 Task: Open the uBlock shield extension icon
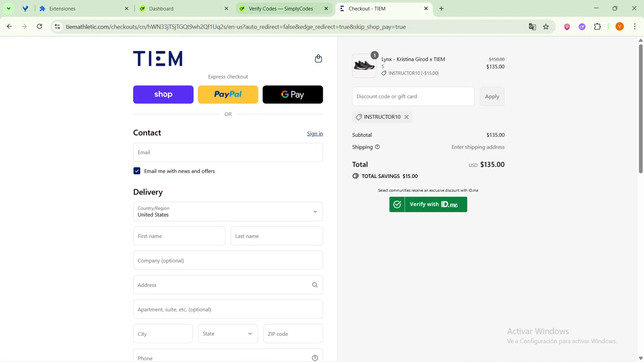(567, 27)
